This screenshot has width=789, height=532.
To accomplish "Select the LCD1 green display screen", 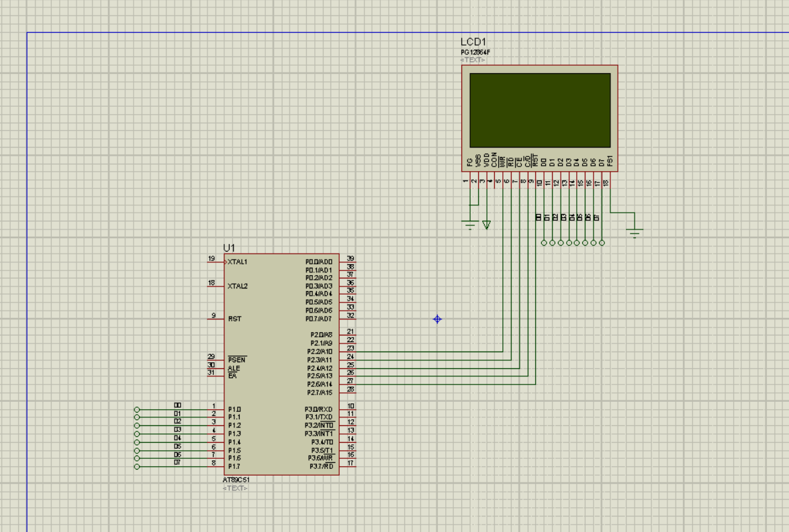I will click(540, 110).
